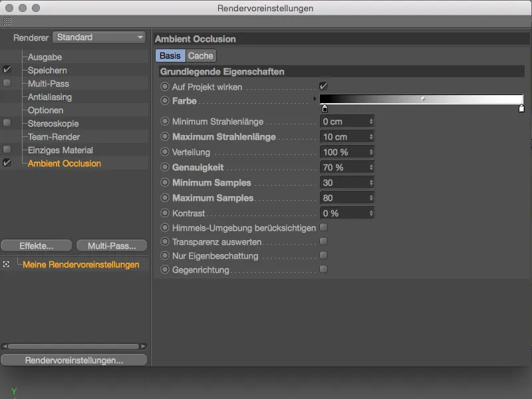This screenshot has width=532, height=399.
Task: Select Multi-Pass in the settings list
Action: [x=49, y=84]
